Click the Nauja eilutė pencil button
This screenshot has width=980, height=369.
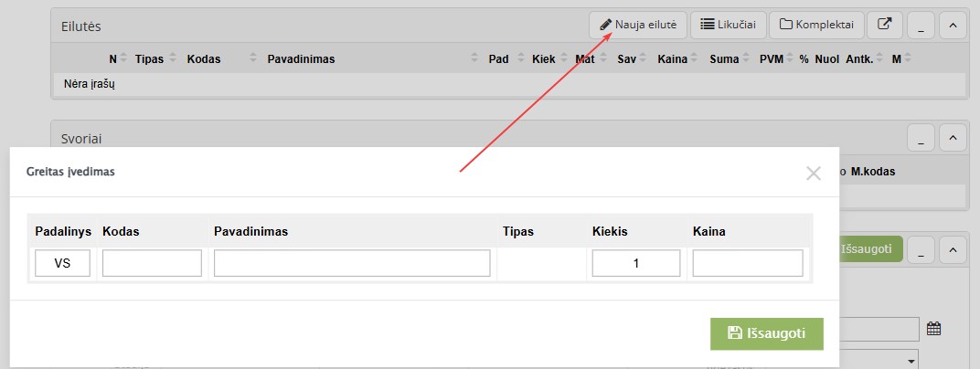click(637, 25)
